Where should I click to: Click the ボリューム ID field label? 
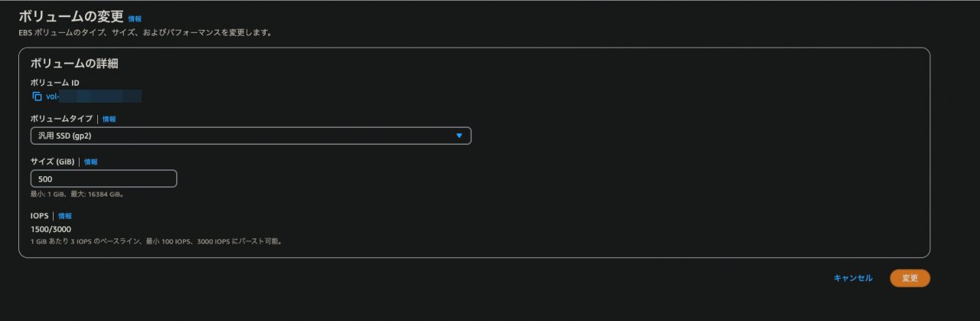(x=54, y=82)
